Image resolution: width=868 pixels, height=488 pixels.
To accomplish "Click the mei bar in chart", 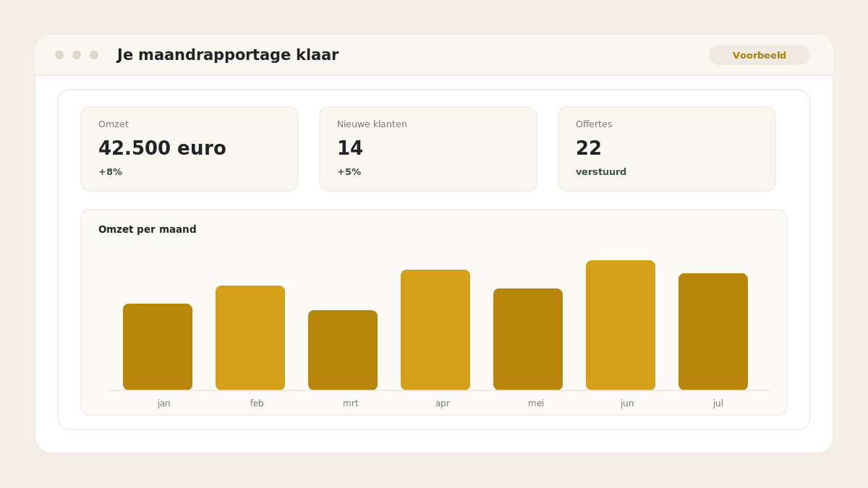I will pos(528,339).
